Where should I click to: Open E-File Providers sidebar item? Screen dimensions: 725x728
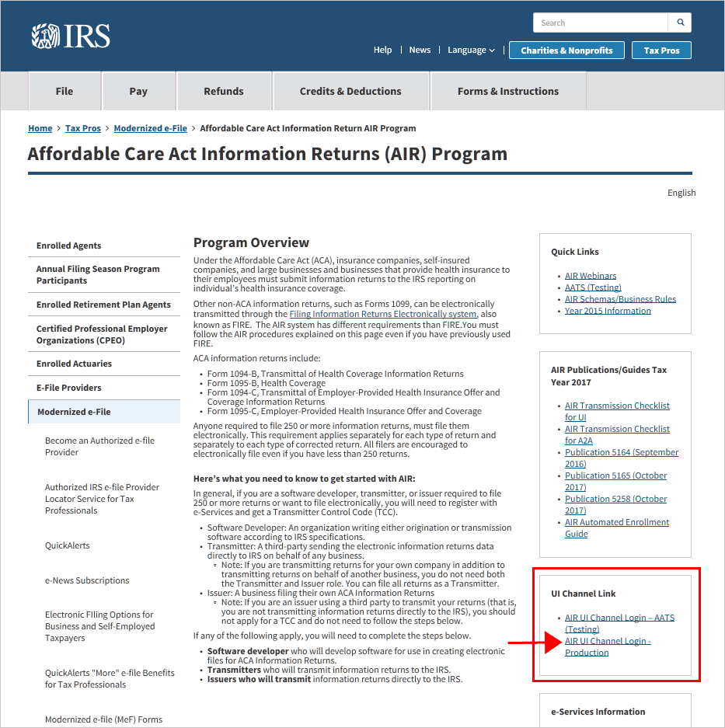pos(69,388)
